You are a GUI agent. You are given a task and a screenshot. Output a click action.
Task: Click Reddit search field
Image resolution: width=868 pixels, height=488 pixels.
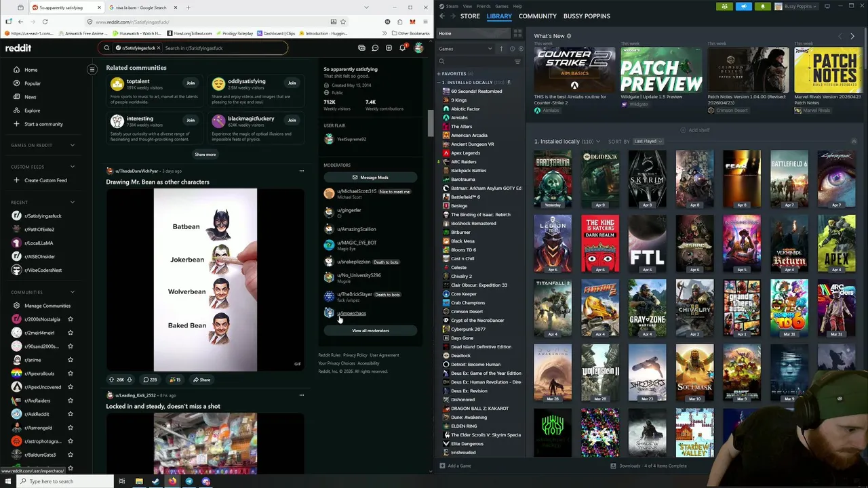pos(192,48)
